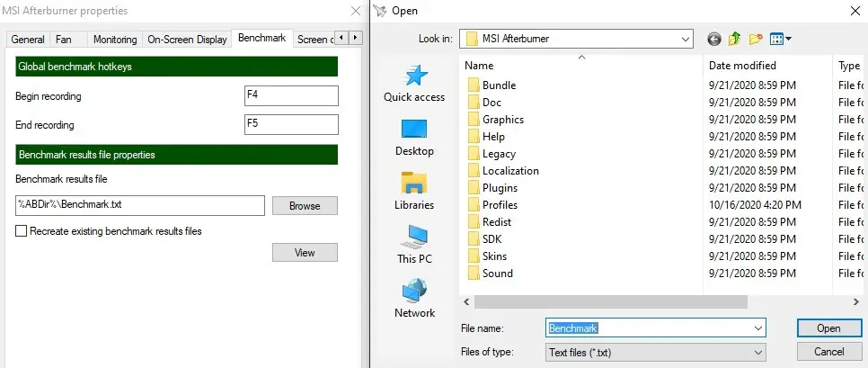
Task: Switch to the Benchmark tab
Action: pos(261,38)
